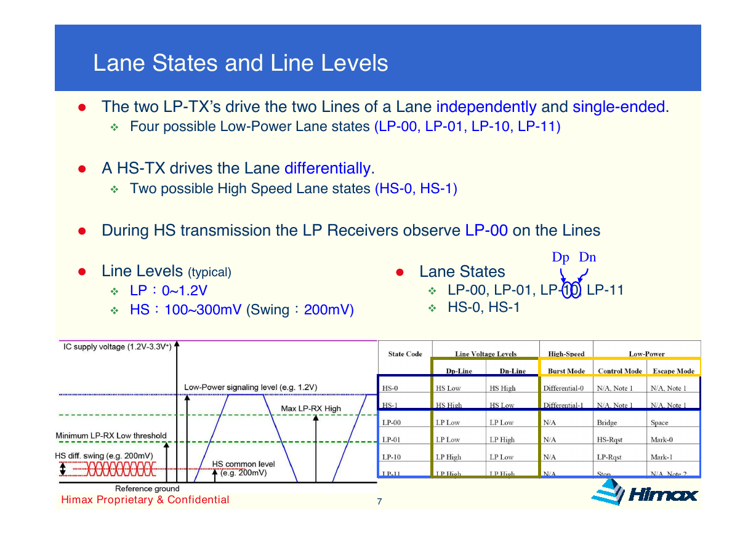Viewport: 756px width, 534px height.
Task: Click the "Mark-1" table cell
Action: [x=662, y=457]
